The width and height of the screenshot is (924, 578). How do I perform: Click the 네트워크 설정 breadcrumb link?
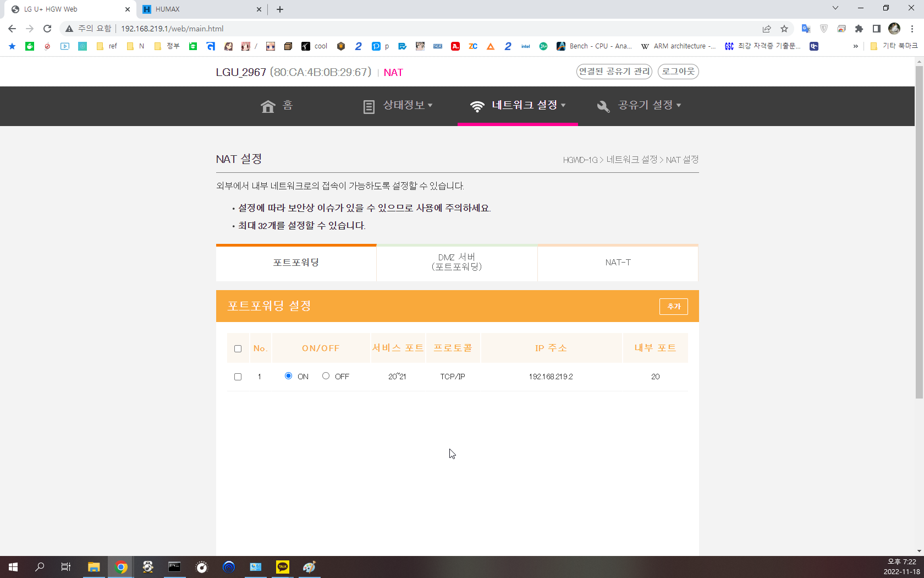[631, 160]
